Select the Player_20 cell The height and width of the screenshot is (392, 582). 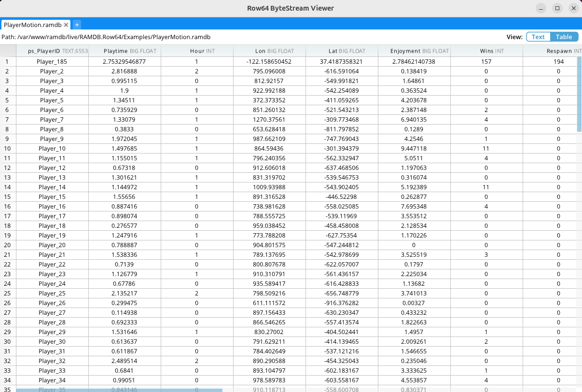point(52,245)
